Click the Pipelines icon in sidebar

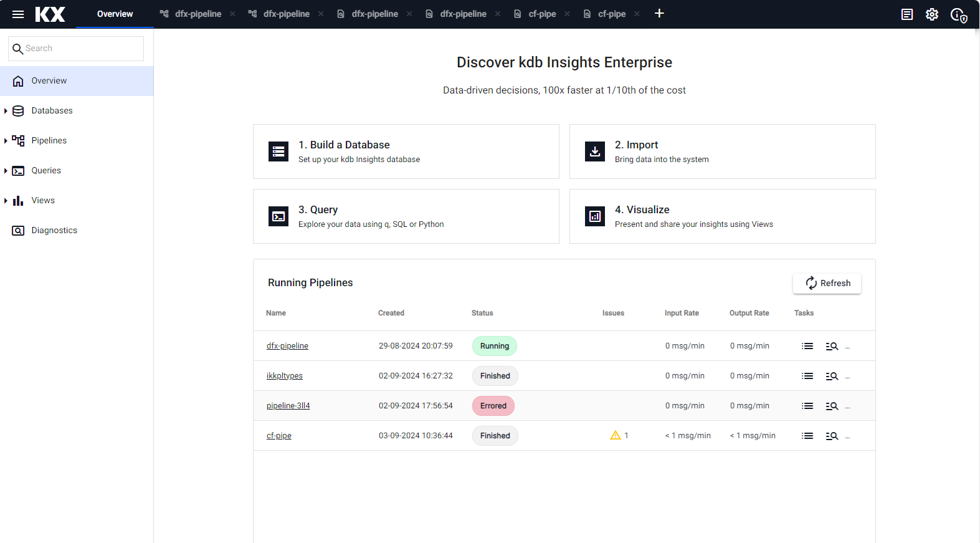point(18,141)
